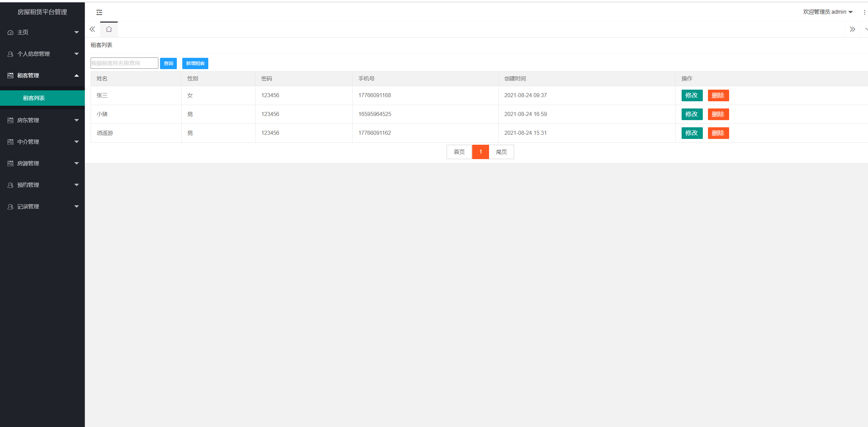
Task: Select the 租客列表 submenu item
Action: click(34, 98)
